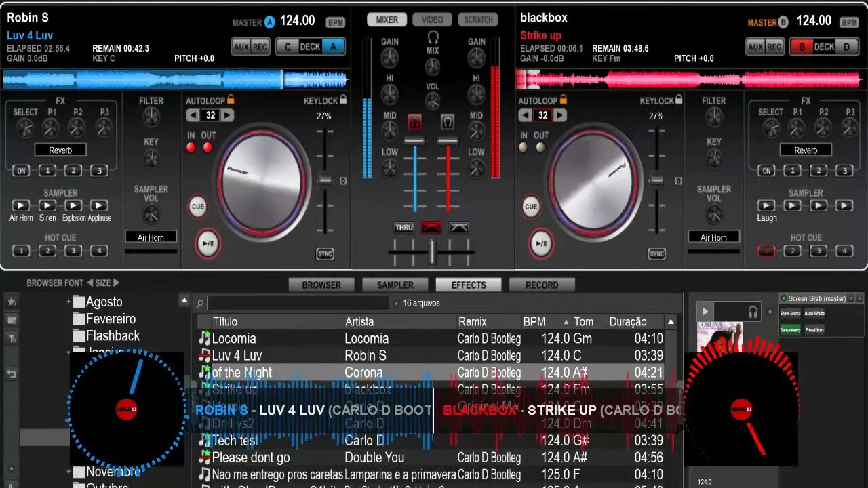Toggle the left deck autoloop lock icon
The height and width of the screenshot is (488, 868).
point(231,100)
